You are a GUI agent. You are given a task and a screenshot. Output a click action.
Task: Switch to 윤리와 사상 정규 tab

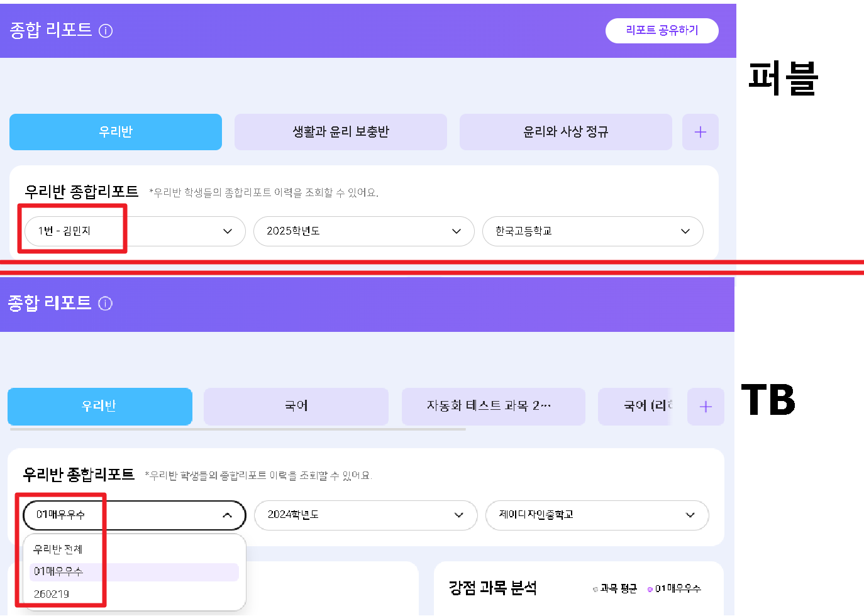565,132
